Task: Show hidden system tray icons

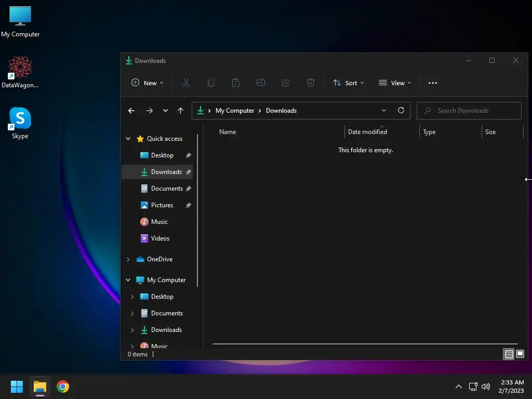Action: pyautogui.click(x=458, y=387)
